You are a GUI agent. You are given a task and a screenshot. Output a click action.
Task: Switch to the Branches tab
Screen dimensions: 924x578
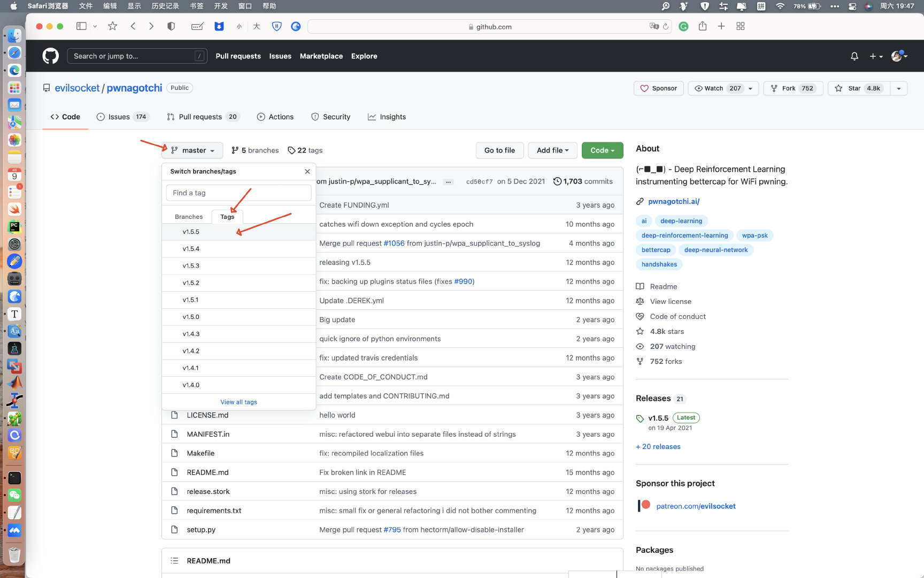click(x=189, y=217)
